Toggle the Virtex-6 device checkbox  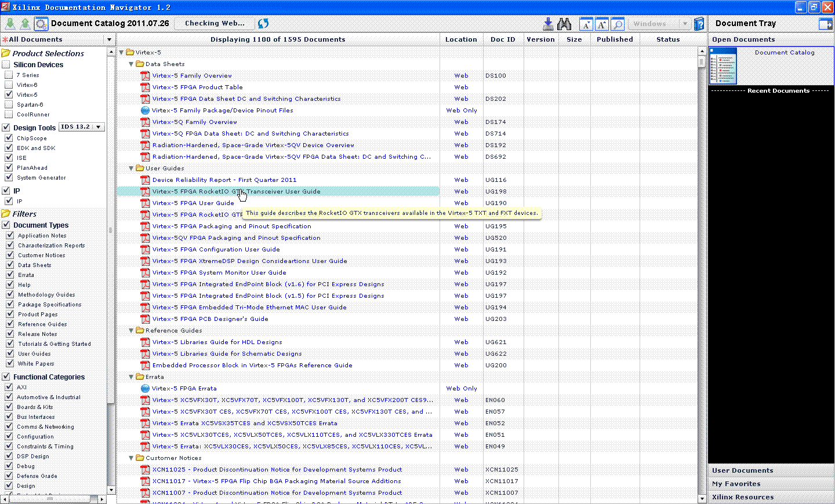[9, 85]
